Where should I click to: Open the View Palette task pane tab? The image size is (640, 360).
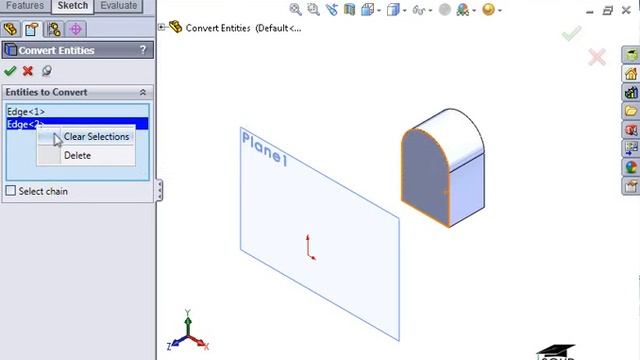click(631, 149)
